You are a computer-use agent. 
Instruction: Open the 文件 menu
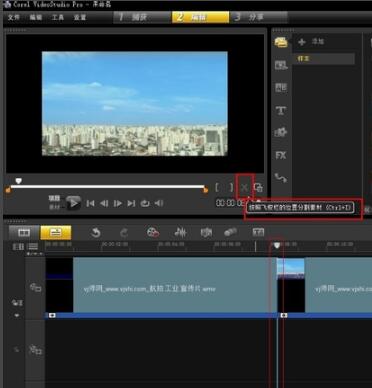(x=14, y=17)
